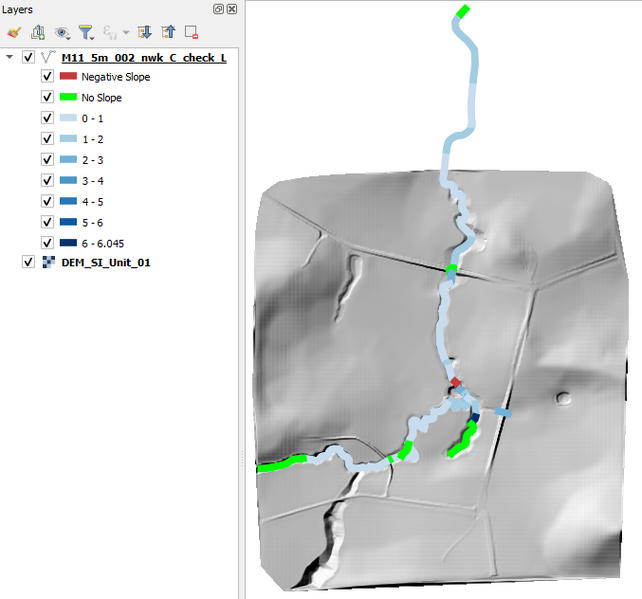Image resolution: width=642 pixels, height=599 pixels.
Task: Uncheck the No Slope class checkbox
Action: pyautogui.click(x=47, y=97)
